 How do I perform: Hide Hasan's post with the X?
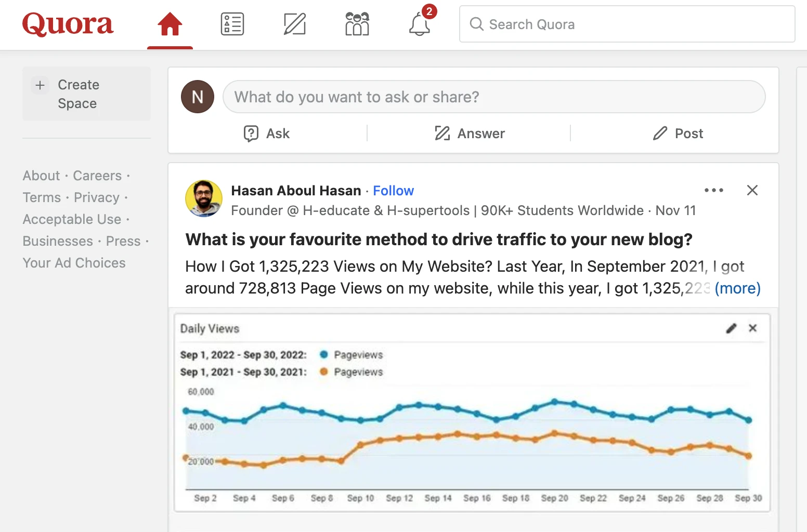pyautogui.click(x=752, y=190)
